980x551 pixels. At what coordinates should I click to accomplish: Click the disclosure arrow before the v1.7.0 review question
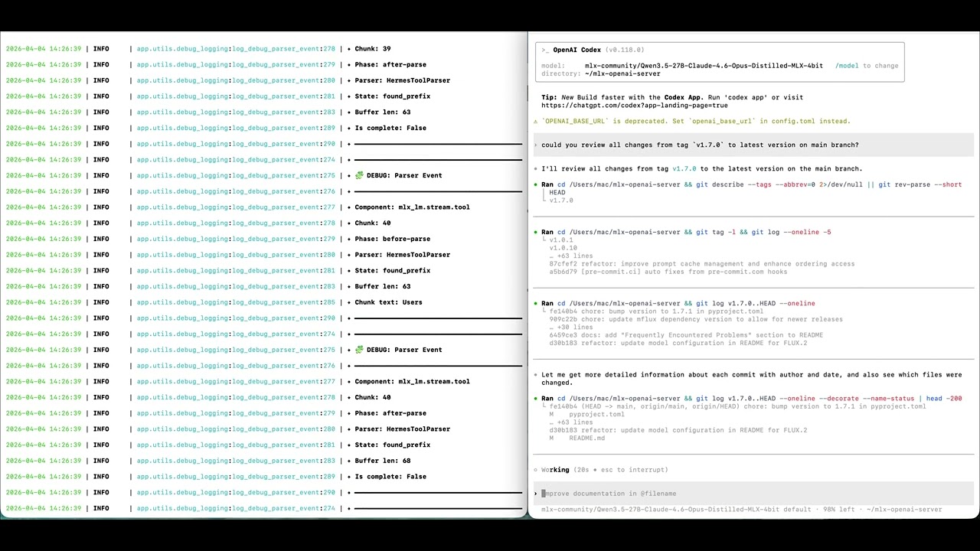click(535, 145)
